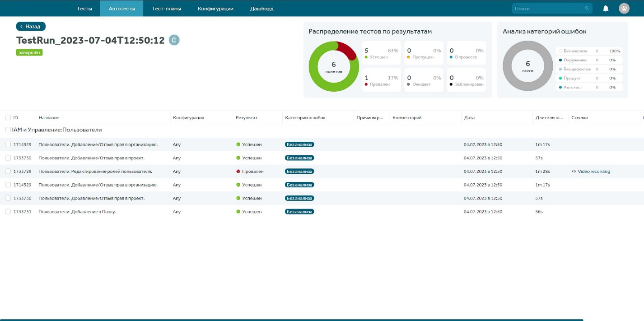644x321 pixels.
Task: Click the dot beside Без дефектов category
Action: click(560, 69)
